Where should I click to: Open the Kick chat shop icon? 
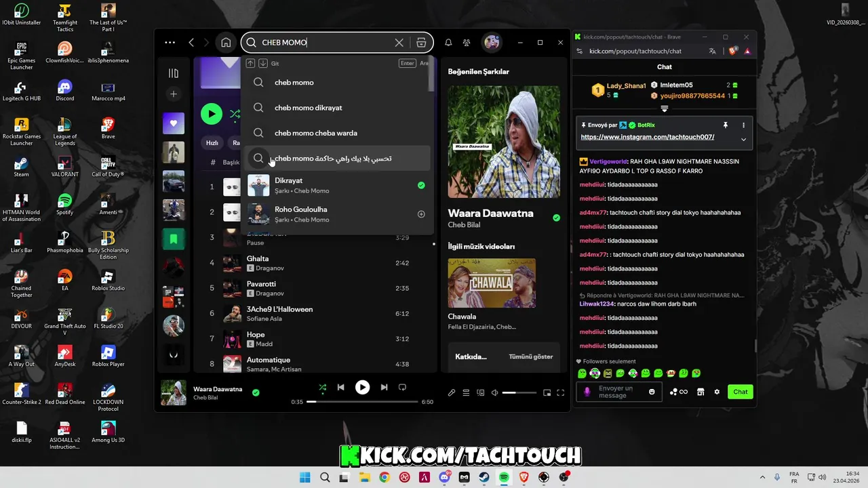click(701, 392)
